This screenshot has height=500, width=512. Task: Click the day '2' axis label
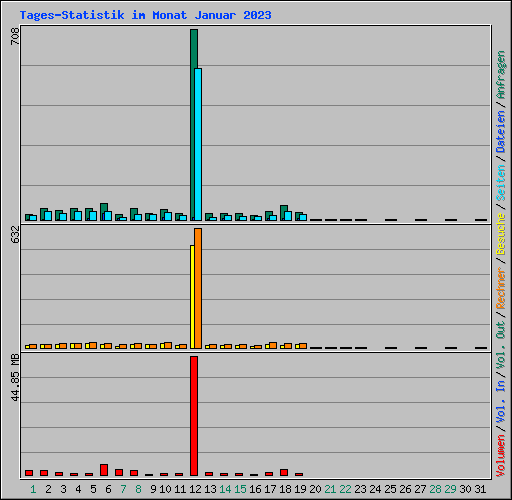tap(48, 489)
